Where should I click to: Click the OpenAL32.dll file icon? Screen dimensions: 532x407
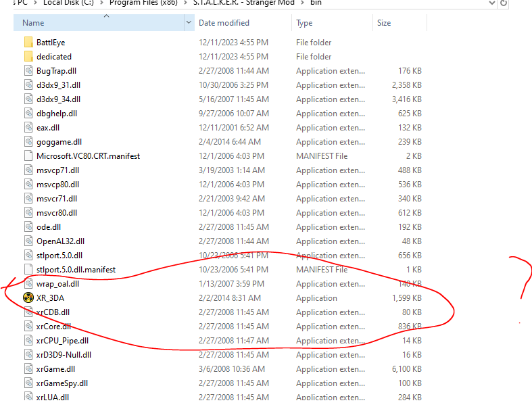29,241
